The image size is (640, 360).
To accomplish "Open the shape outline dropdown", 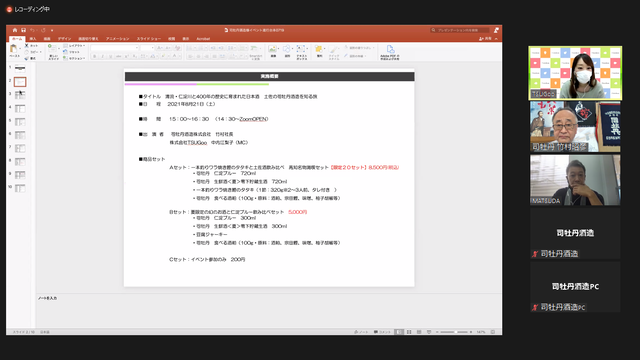I will click(x=355, y=56).
